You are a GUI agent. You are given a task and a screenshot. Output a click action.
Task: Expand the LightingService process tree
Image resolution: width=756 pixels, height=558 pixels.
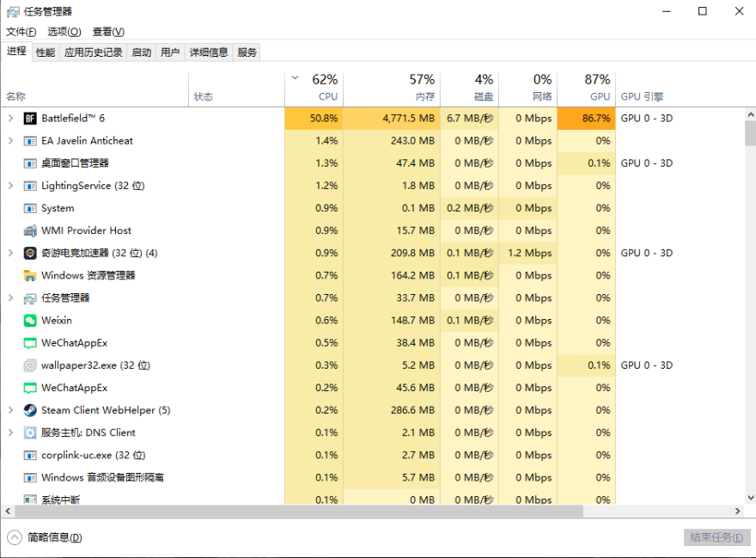(10, 186)
